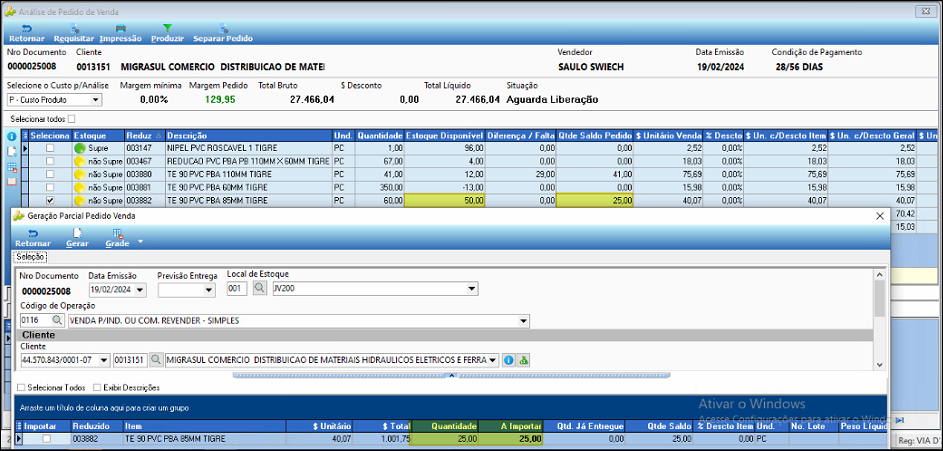
Task: Search Código de Operação with magnifier icon
Action: [57, 321]
